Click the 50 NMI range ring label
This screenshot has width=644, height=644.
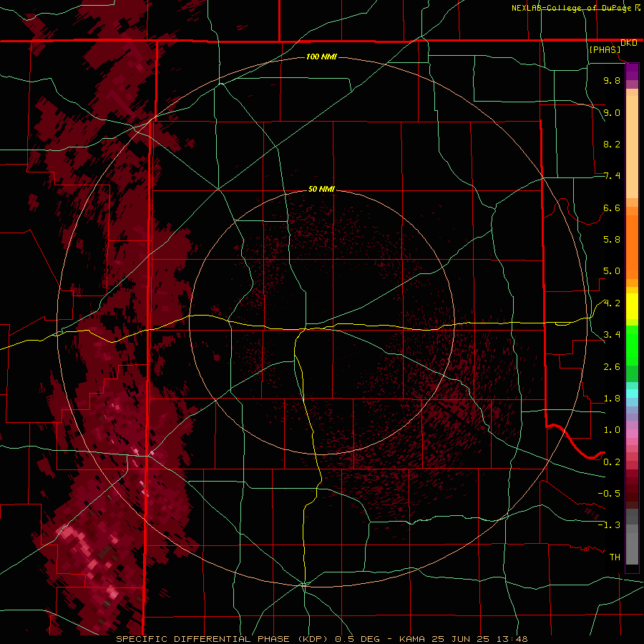(x=321, y=189)
